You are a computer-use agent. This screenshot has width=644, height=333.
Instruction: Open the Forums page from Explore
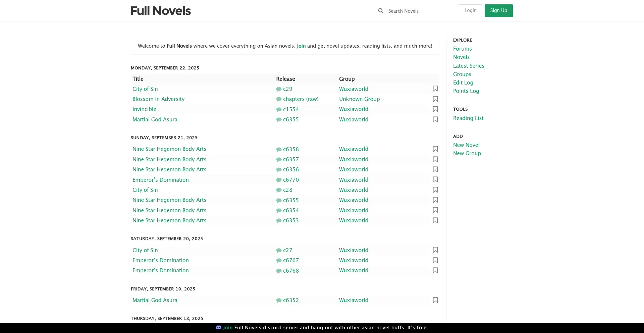pyautogui.click(x=462, y=49)
